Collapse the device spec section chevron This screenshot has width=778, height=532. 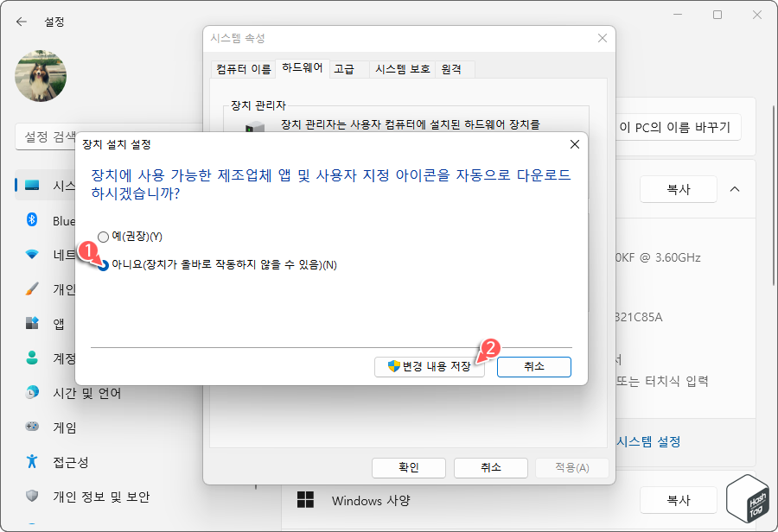click(x=736, y=189)
